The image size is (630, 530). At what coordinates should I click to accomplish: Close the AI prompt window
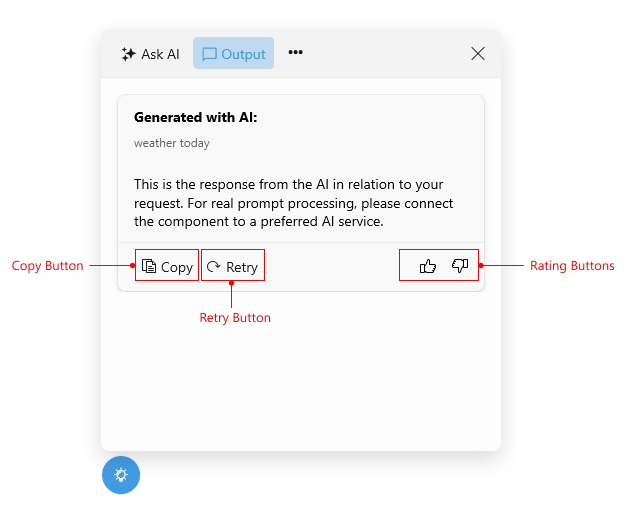pos(478,54)
